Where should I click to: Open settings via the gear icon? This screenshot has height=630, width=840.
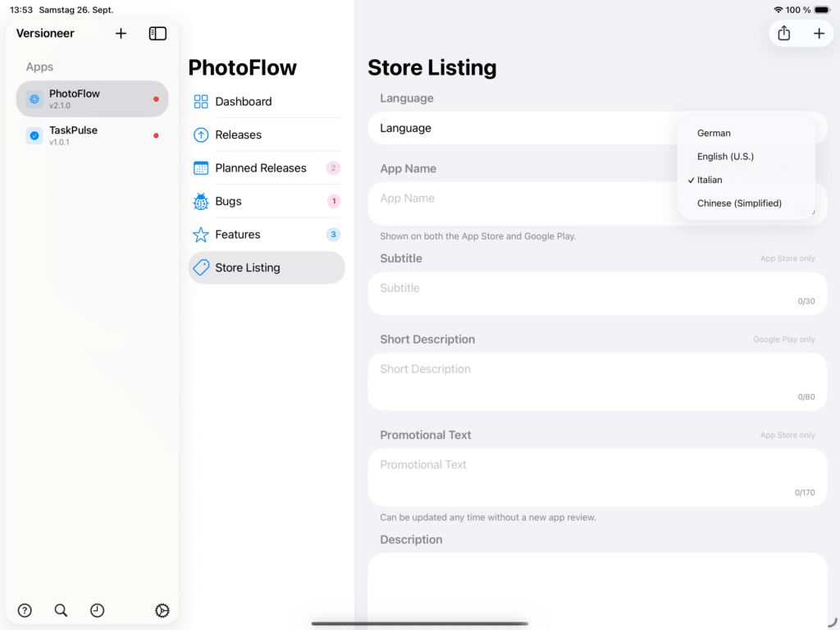click(x=162, y=610)
